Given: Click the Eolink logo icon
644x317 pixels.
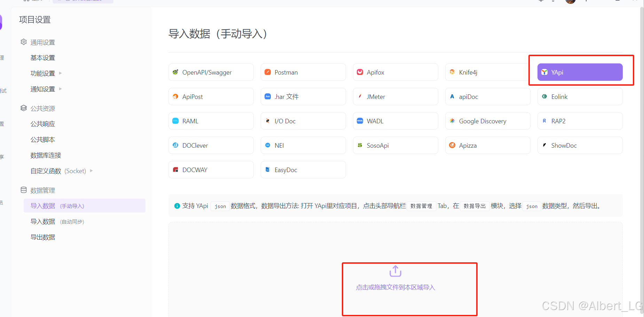Looking at the screenshot, I should coord(544,96).
